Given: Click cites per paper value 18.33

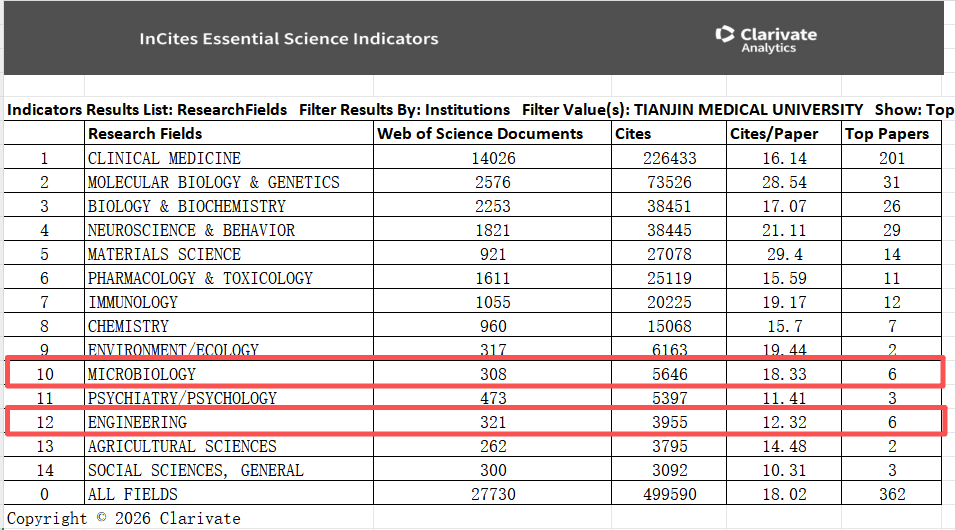Looking at the screenshot, I should pyautogui.click(x=784, y=374).
